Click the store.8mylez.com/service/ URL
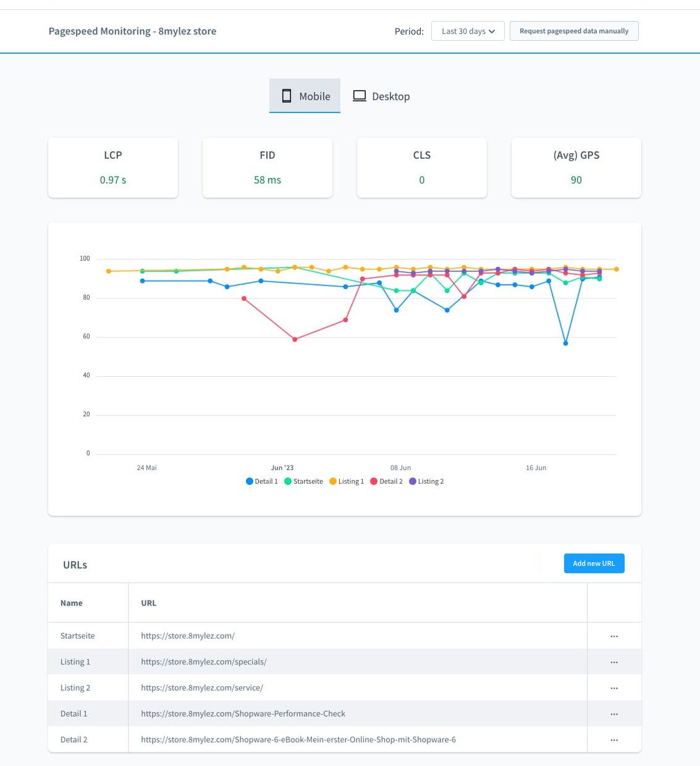 tap(202, 688)
